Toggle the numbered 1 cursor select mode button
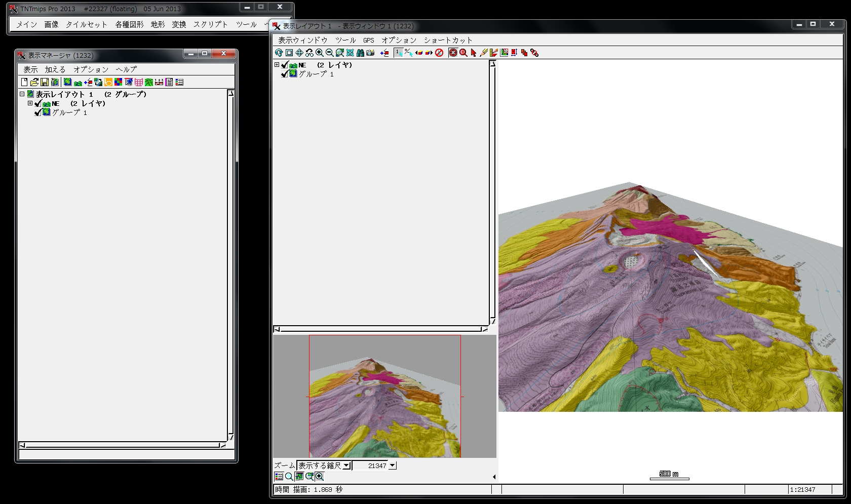This screenshot has width=851, height=504. (399, 53)
